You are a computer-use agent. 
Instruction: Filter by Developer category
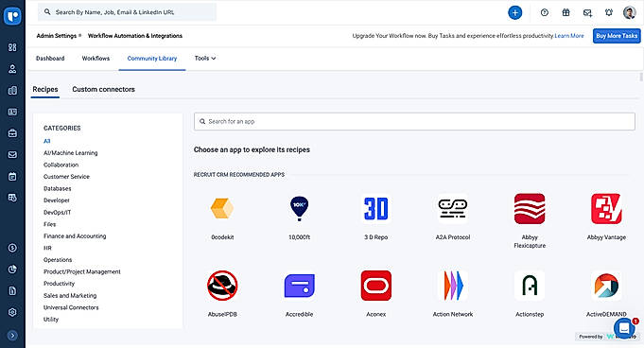[x=57, y=200]
